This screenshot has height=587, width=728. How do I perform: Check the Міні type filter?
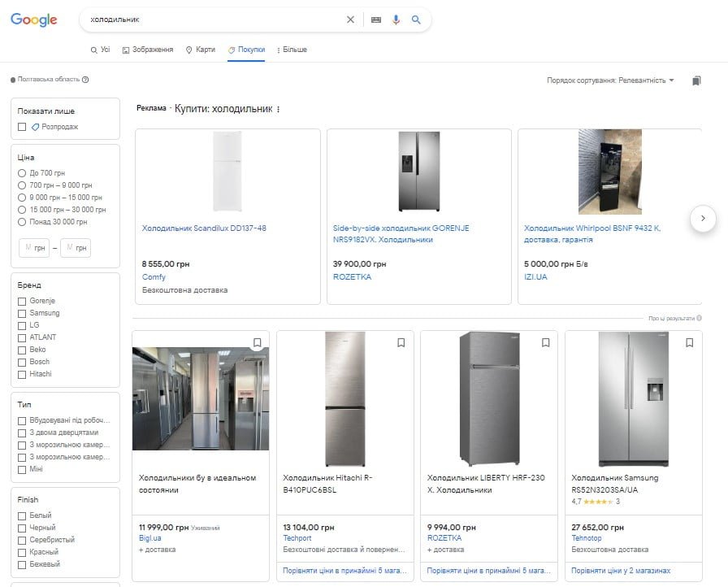[x=22, y=469]
